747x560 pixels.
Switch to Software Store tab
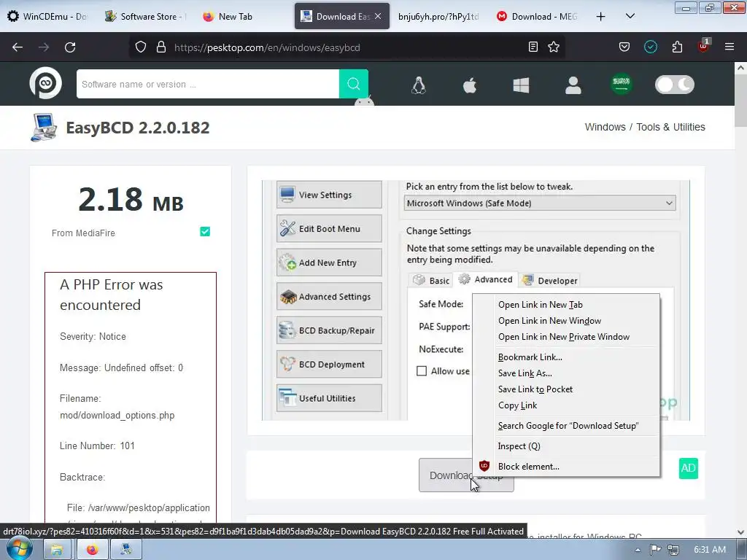tap(147, 16)
